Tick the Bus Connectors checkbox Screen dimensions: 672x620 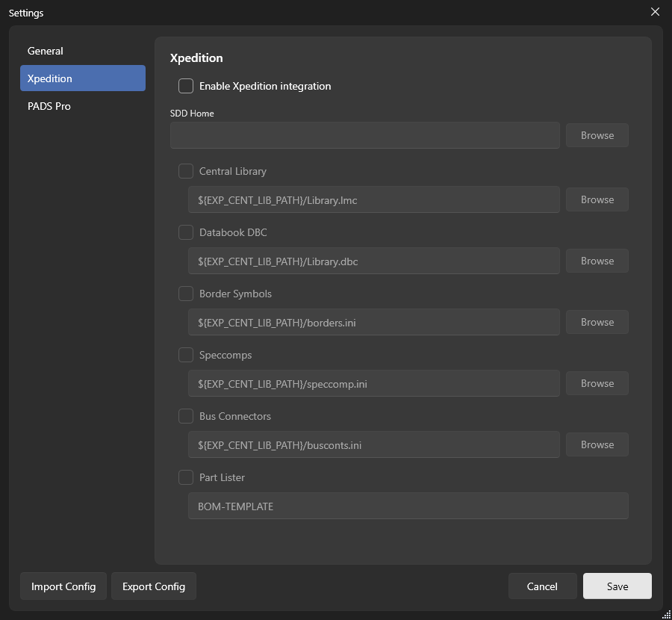186,416
